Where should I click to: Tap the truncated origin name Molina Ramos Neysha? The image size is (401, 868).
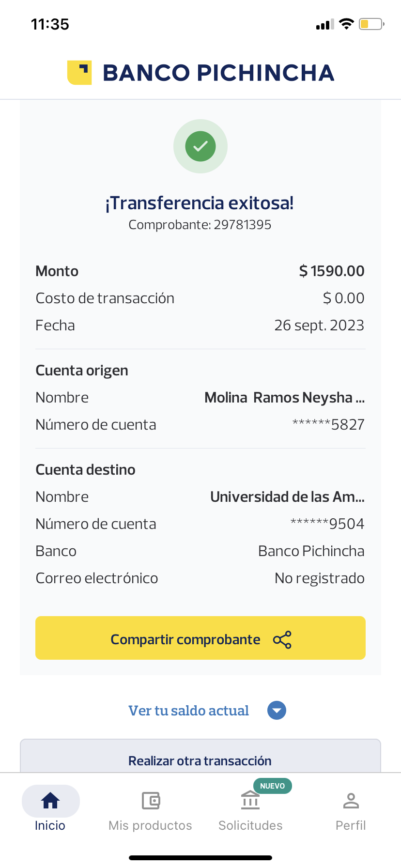pyautogui.click(x=284, y=398)
